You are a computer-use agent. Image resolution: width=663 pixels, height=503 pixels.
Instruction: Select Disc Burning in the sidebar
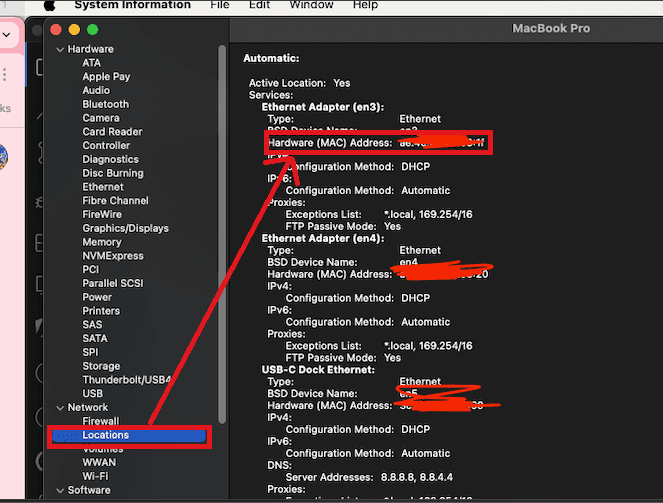tap(113, 173)
